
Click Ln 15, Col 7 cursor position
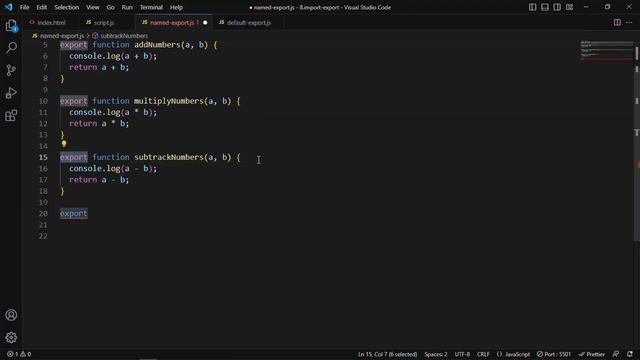387,354
